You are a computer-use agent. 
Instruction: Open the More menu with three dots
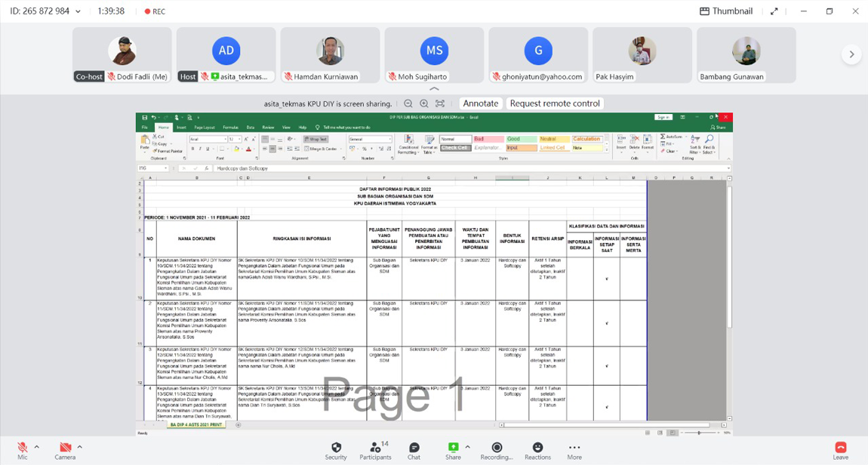point(574,448)
